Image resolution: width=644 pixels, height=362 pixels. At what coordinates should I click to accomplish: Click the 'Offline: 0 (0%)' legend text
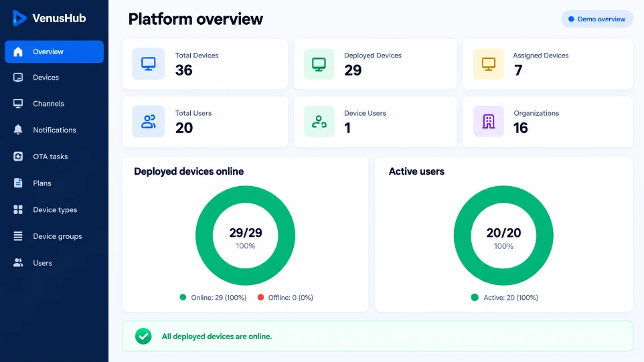(x=291, y=298)
